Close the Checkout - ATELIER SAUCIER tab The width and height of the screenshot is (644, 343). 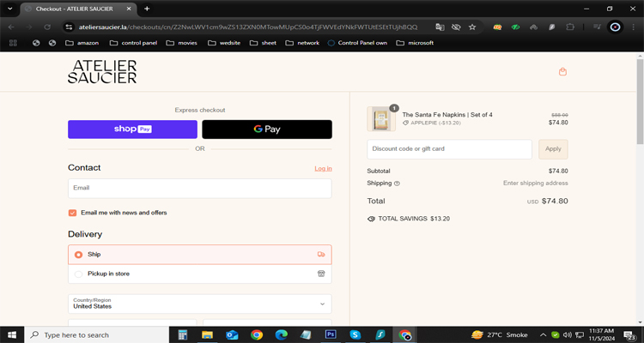point(129,9)
